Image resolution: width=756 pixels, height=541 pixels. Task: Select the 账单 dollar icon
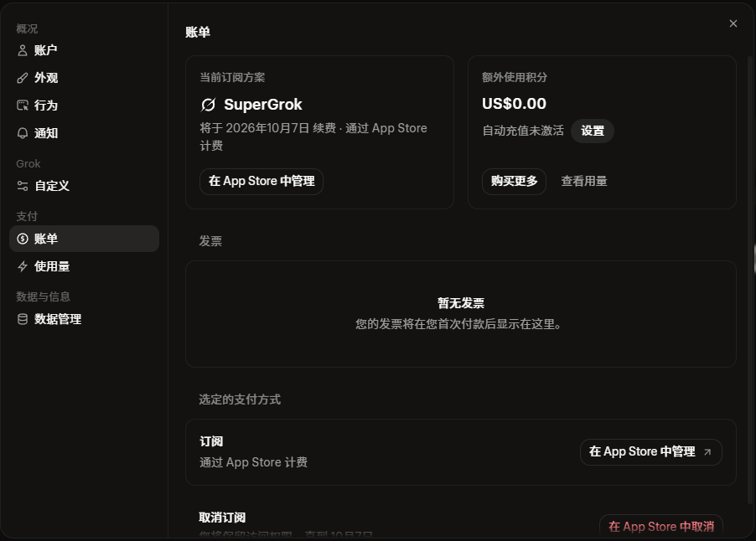click(x=22, y=239)
